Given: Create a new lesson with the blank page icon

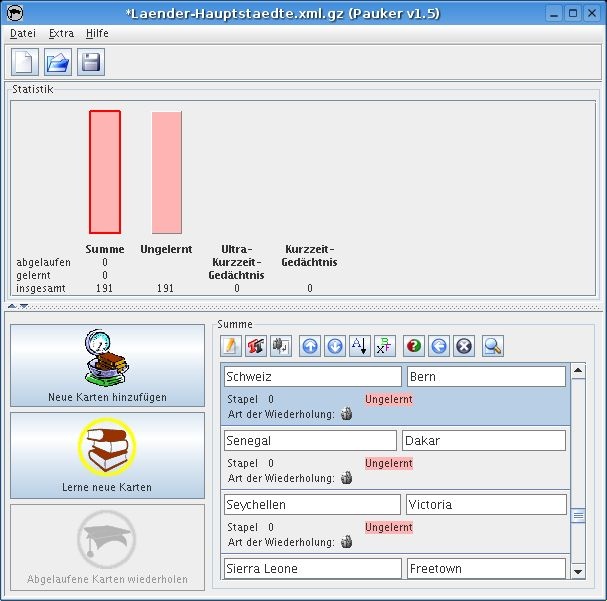Looking at the screenshot, I should [25, 62].
